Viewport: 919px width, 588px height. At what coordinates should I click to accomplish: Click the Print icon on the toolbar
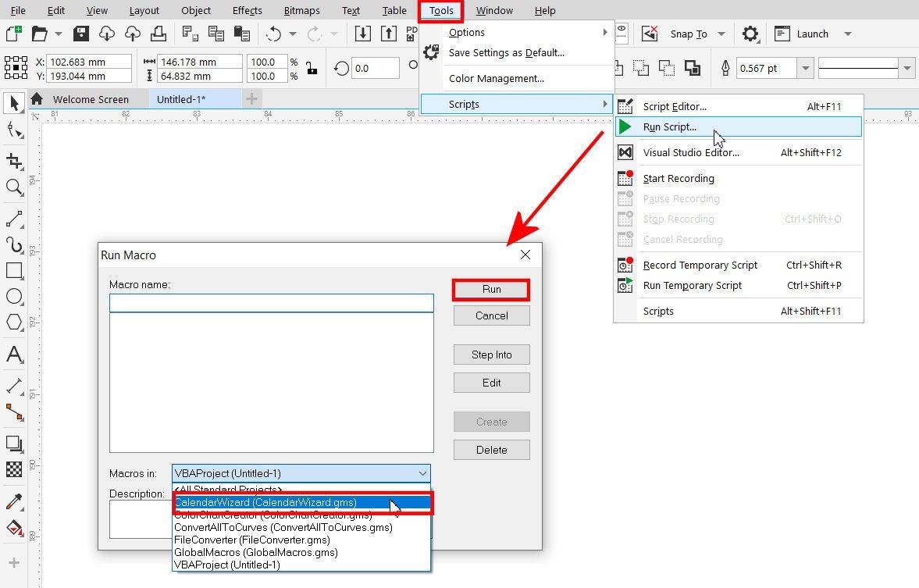pos(159,34)
